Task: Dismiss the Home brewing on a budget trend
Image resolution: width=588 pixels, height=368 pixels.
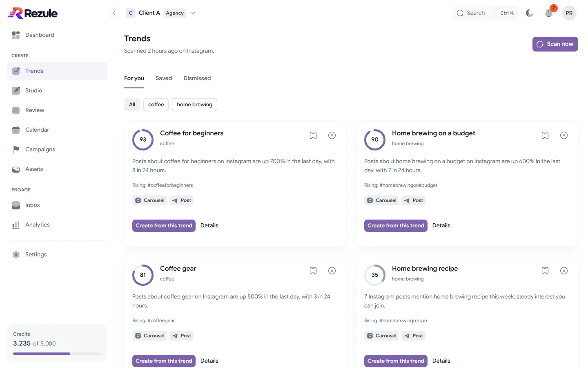Action: pyautogui.click(x=564, y=135)
